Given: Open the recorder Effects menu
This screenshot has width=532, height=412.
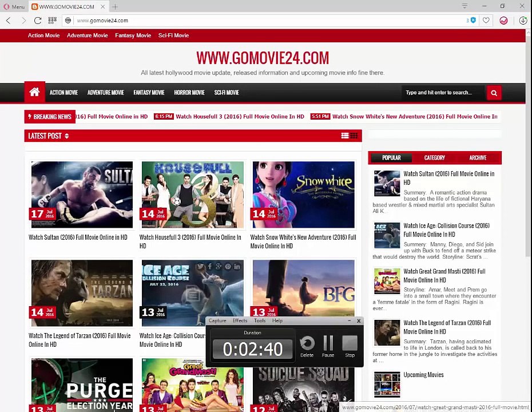Looking at the screenshot, I should 240,320.
